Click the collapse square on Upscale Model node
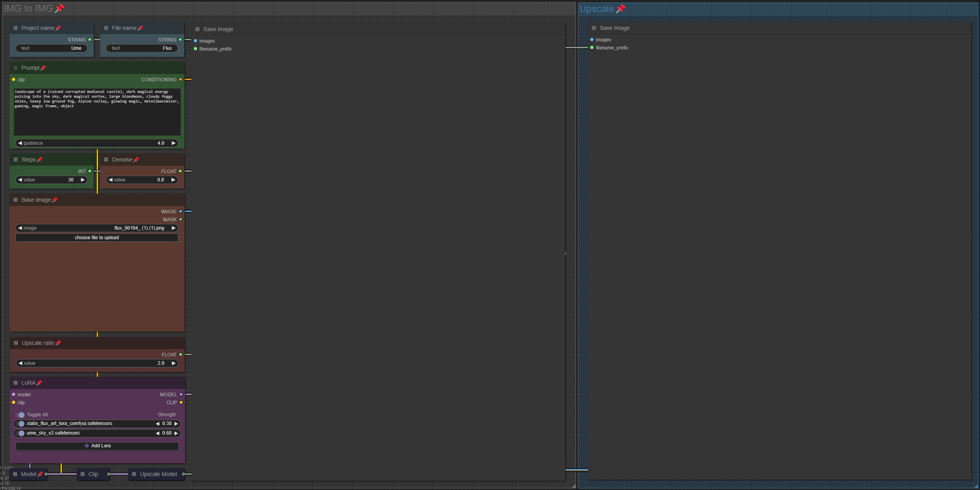 pos(134,474)
